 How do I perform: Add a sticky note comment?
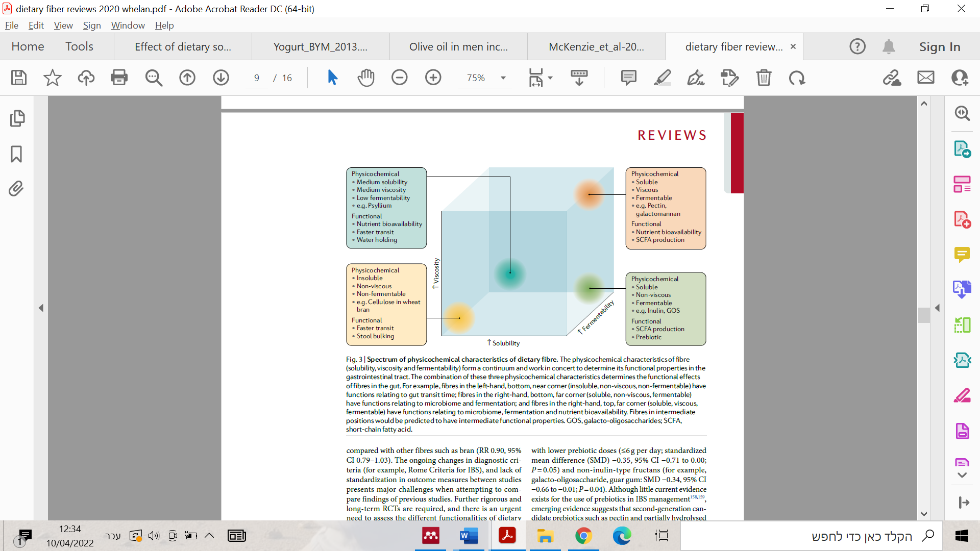point(628,78)
